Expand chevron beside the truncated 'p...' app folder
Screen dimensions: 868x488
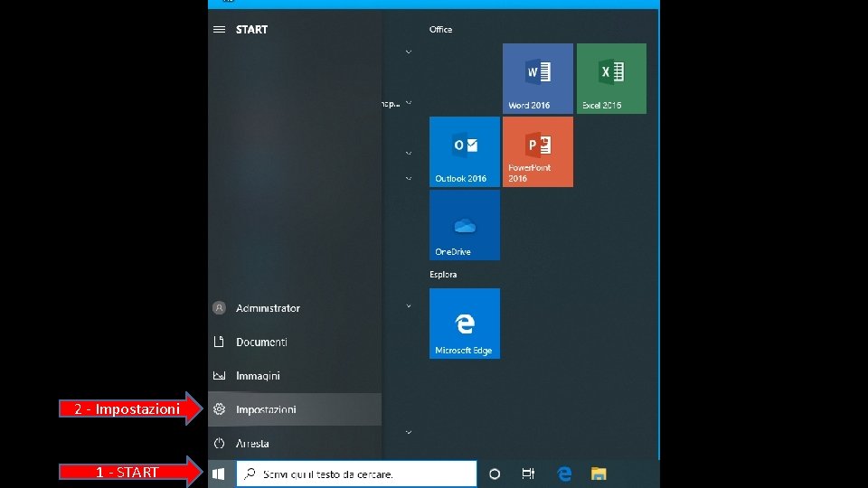(409, 103)
